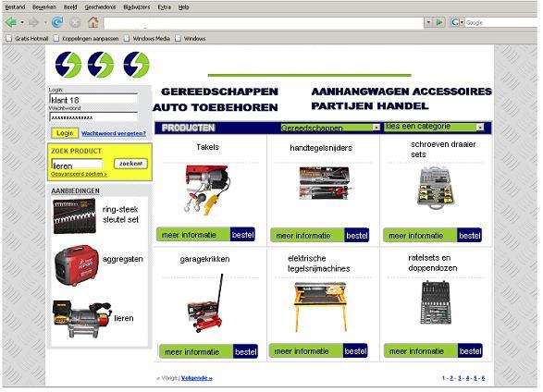Click the Google search field

pyautogui.click(x=500, y=22)
